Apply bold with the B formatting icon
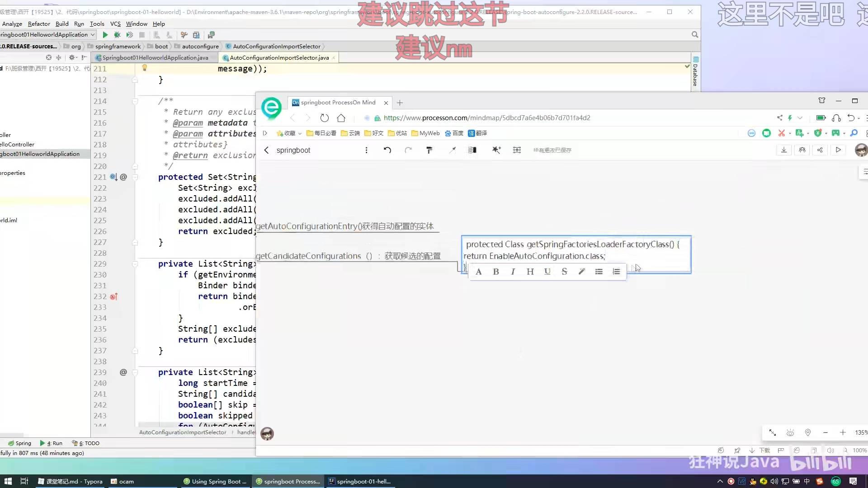Image resolution: width=868 pixels, height=488 pixels. click(496, 272)
